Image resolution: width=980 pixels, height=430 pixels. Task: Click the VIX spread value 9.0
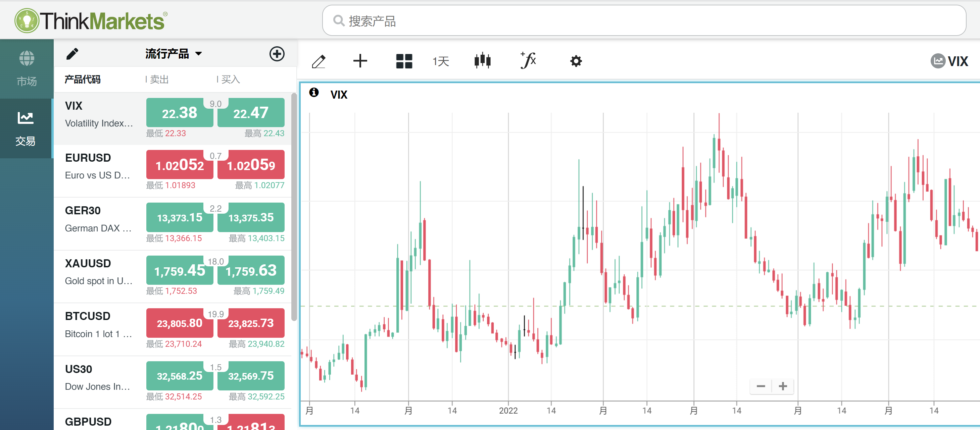(215, 104)
